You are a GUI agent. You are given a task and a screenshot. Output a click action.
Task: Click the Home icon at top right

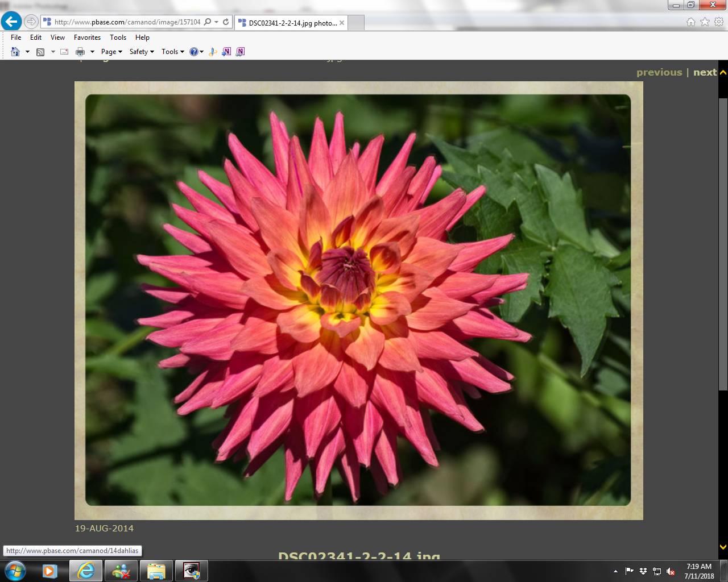tap(691, 22)
